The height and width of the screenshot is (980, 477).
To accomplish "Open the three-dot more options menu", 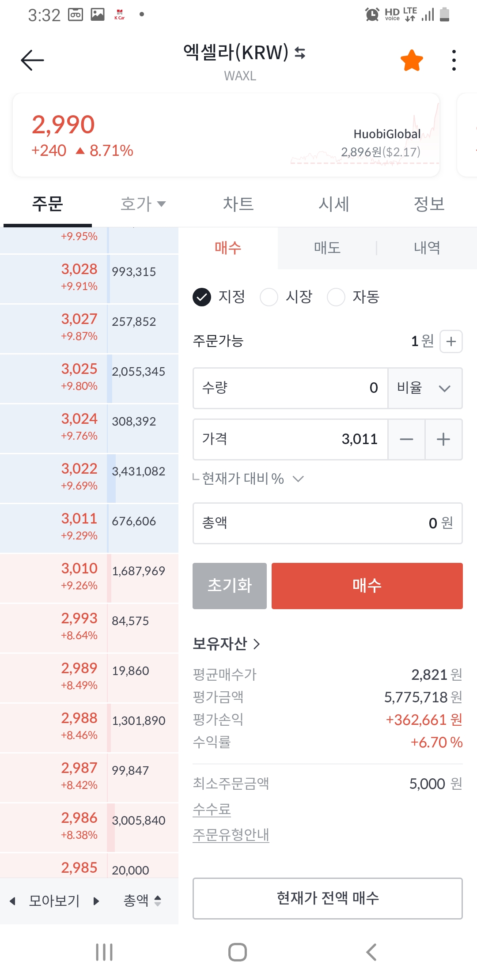I will click(454, 60).
